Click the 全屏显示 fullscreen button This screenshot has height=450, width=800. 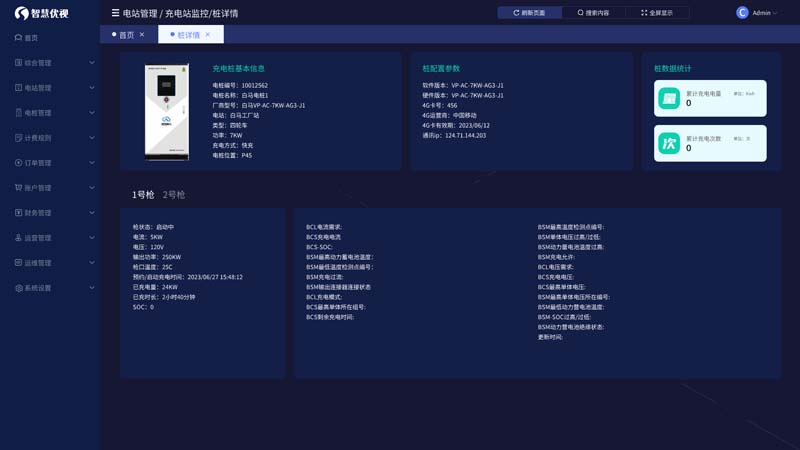click(657, 13)
